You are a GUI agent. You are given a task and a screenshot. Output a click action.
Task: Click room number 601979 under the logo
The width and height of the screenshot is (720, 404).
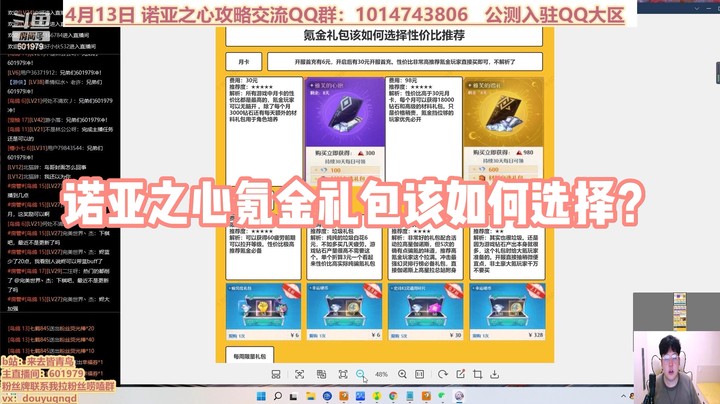coord(30,46)
